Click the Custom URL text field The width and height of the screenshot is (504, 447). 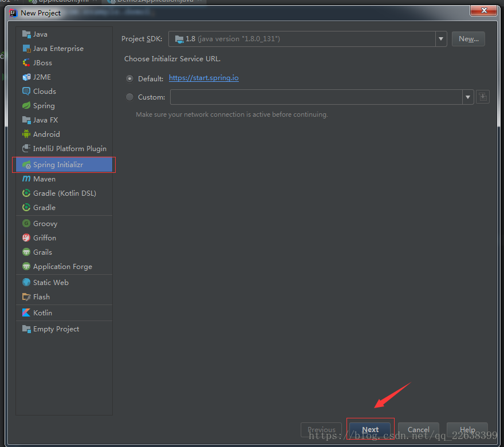[316, 97]
